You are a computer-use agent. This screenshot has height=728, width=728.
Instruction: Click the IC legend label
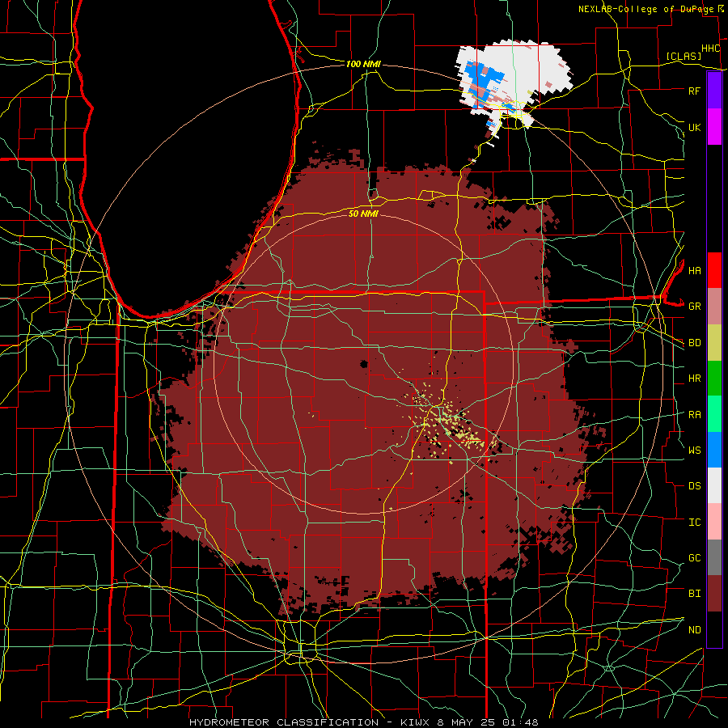[x=694, y=523]
